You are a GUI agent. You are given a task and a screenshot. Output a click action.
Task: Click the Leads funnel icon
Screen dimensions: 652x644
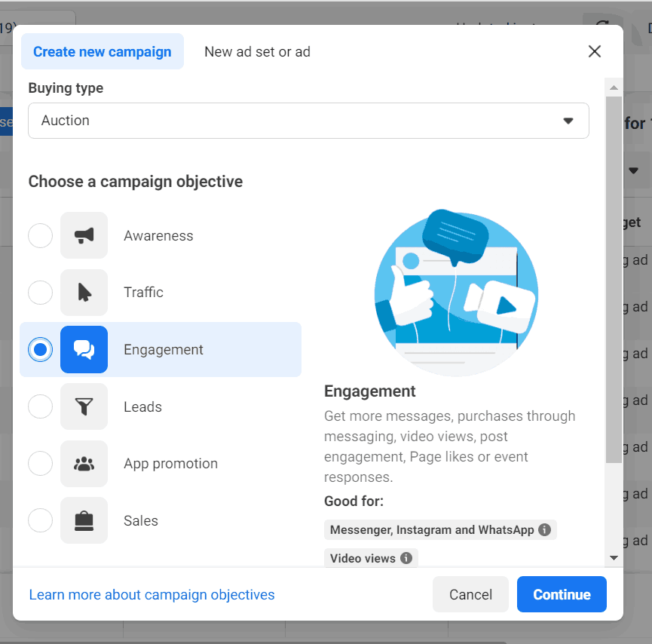pyautogui.click(x=84, y=407)
